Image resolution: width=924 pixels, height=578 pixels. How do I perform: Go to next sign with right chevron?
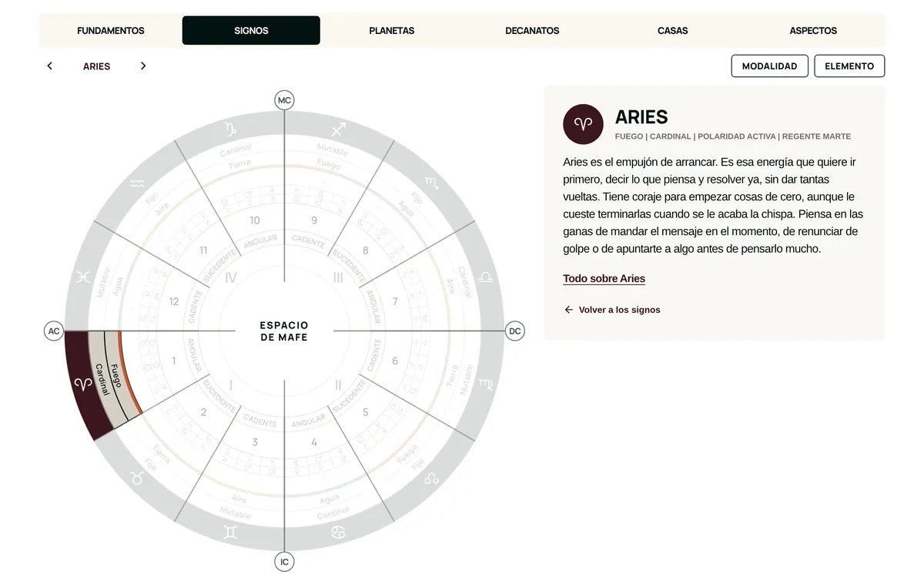[143, 66]
